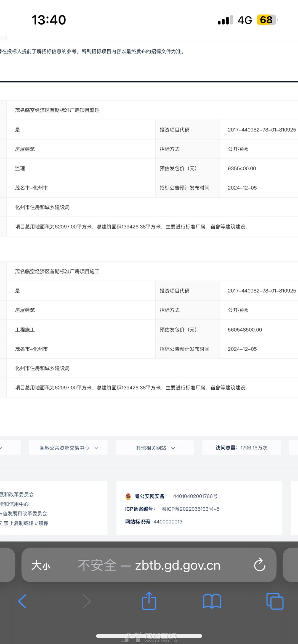Expand 其他相关网站 dropdown
Viewport: 298px width, 644px height.
click(x=155, y=448)
